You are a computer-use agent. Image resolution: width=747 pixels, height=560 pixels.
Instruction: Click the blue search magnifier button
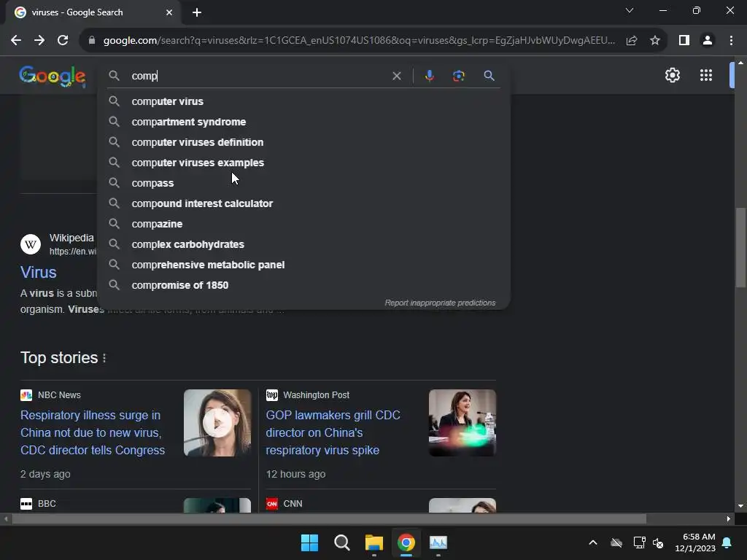[x=489, y=76]
